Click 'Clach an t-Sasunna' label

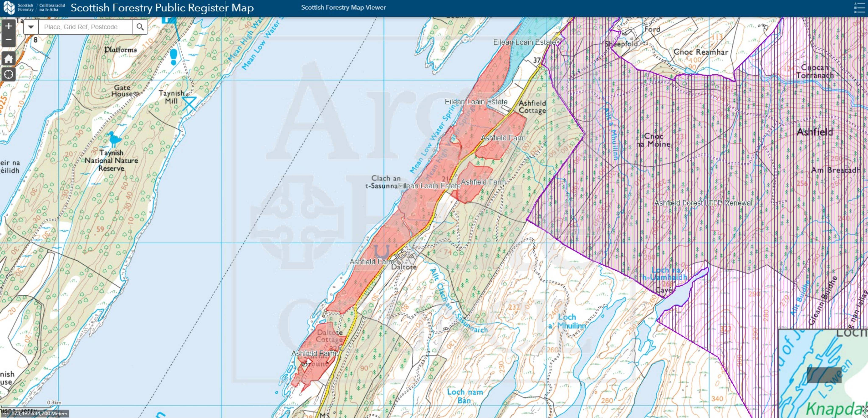(383, 182)
